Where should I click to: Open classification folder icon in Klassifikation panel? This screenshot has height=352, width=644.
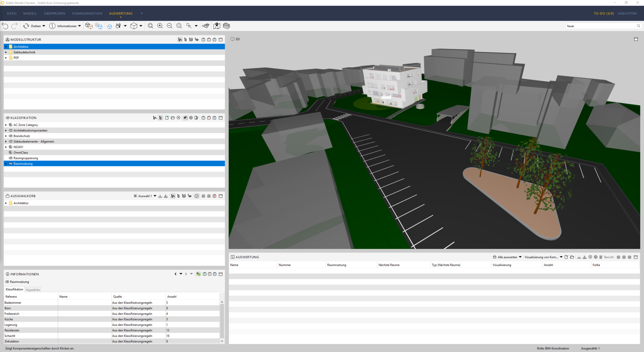173,118
